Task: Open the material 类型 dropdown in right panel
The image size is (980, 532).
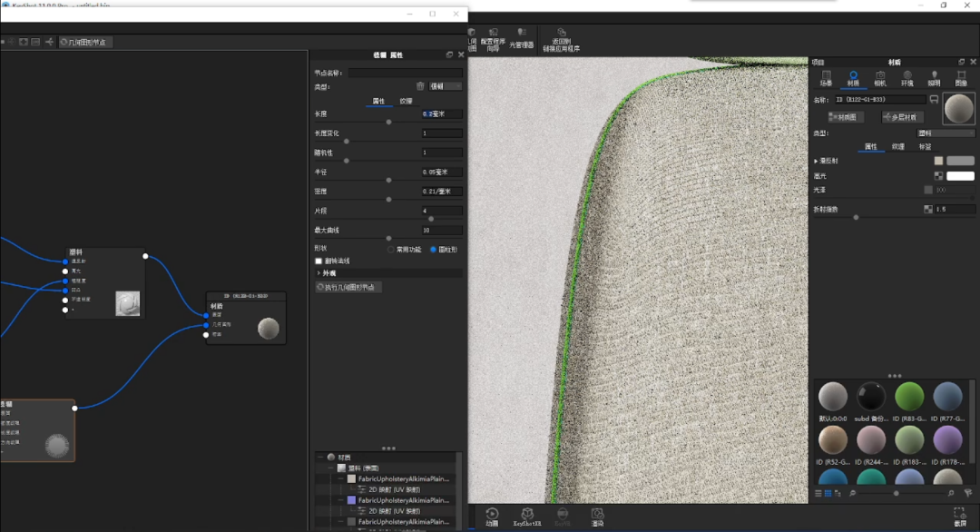Action: point(946,133)
